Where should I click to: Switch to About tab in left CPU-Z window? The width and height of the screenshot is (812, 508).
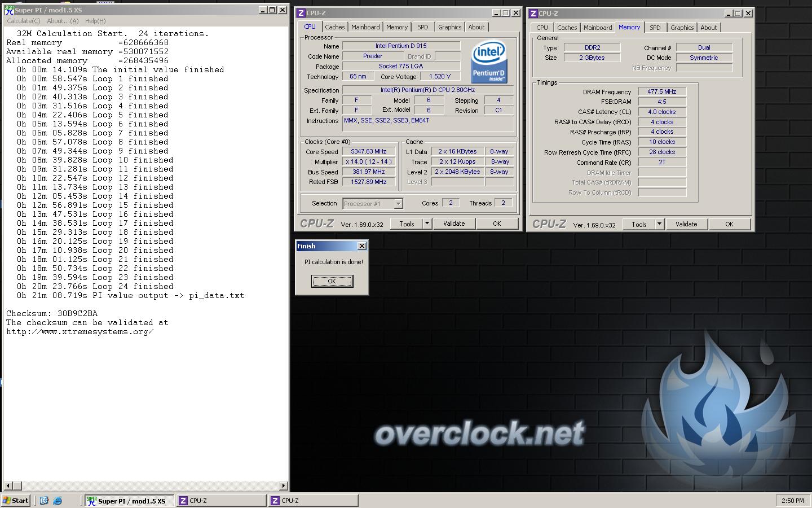pyautogui.click(x=476, y=27)
